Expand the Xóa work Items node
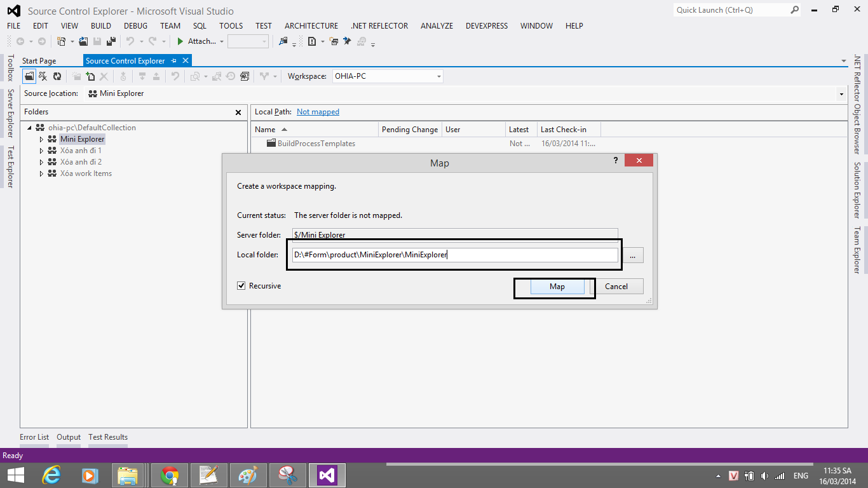The width and height of the screenshot is (868, 488). click(42, 173)
